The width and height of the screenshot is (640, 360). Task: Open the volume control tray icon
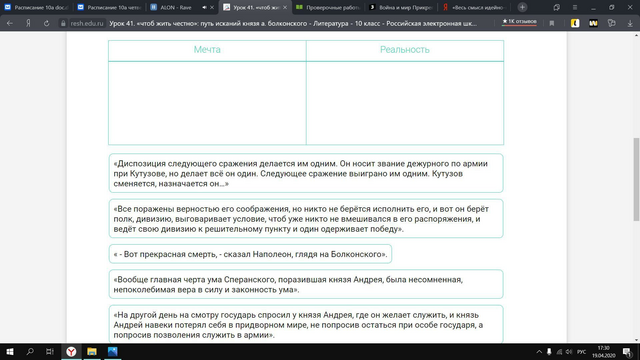569,351
